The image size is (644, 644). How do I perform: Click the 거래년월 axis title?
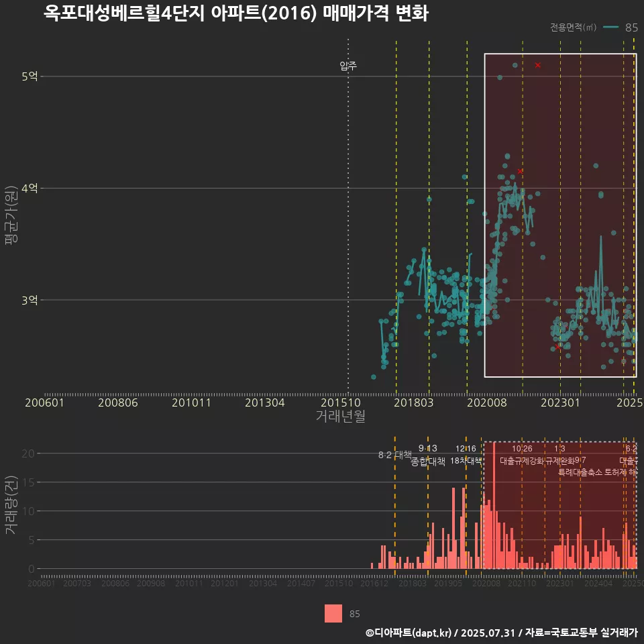(341, 416)
